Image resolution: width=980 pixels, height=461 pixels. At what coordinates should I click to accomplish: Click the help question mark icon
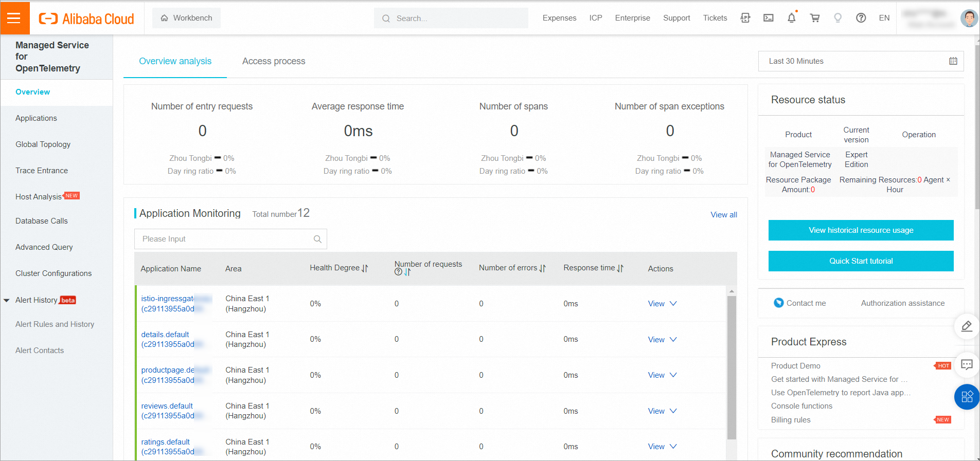(x=861, y=18)
